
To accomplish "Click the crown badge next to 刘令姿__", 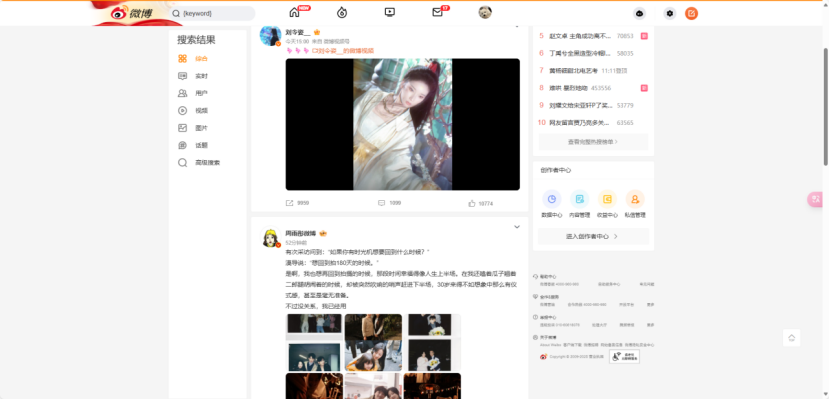I will point(317,32).
